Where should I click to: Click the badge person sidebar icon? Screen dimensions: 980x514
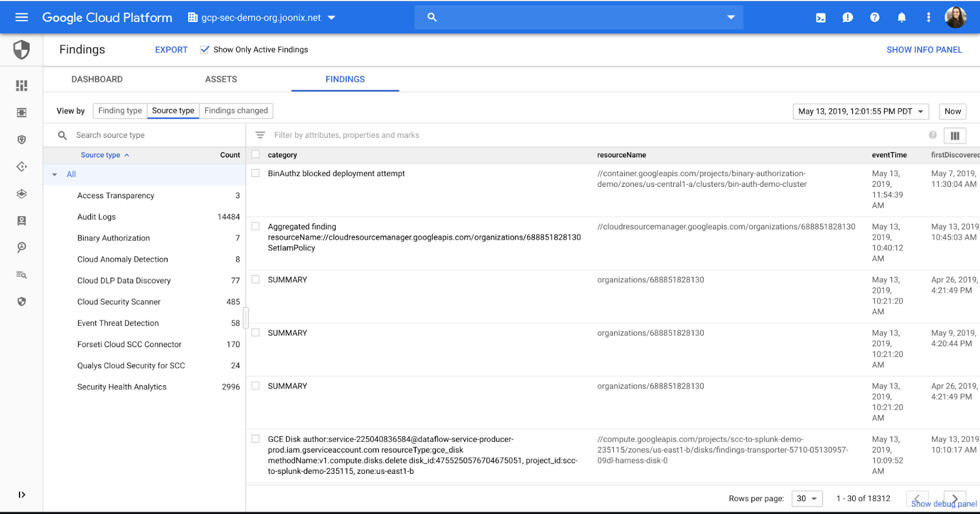click(x=22, y=221)
